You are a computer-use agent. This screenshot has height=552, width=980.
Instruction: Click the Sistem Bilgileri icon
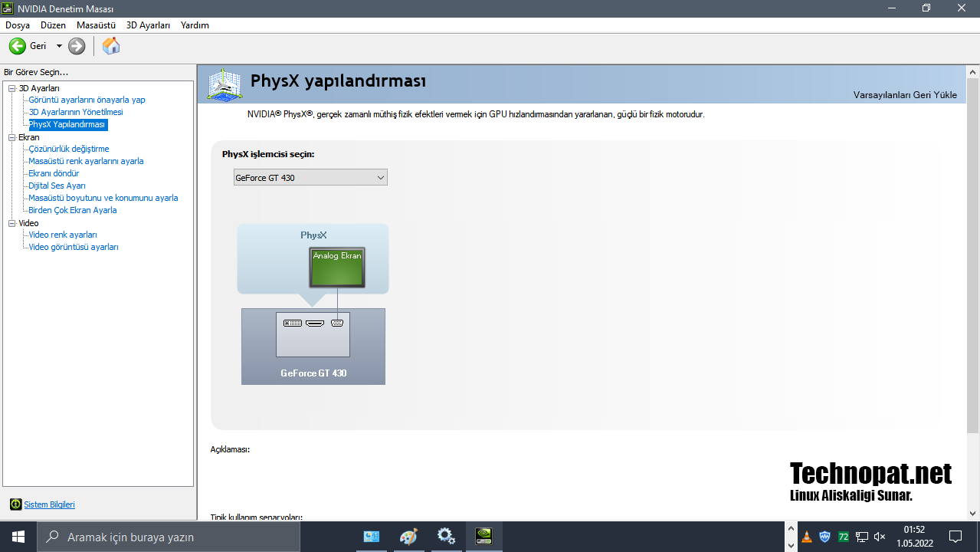tap(15, 504)
